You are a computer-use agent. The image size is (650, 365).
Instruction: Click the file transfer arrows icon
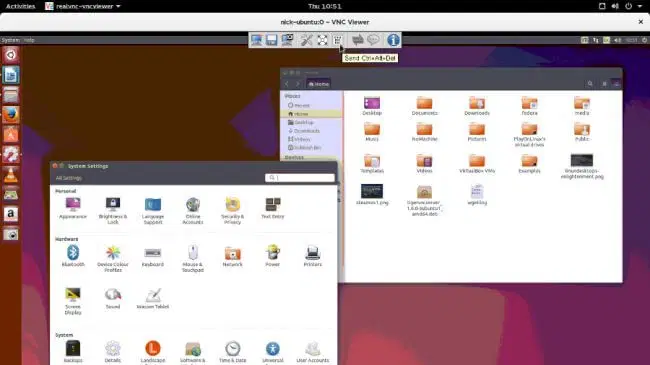[357, 40]
